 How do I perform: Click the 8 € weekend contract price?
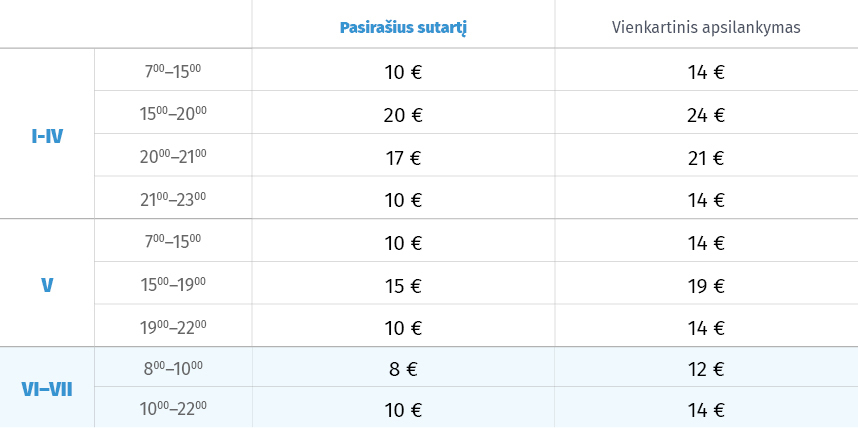pyautogui.click(x=403, y=369)
